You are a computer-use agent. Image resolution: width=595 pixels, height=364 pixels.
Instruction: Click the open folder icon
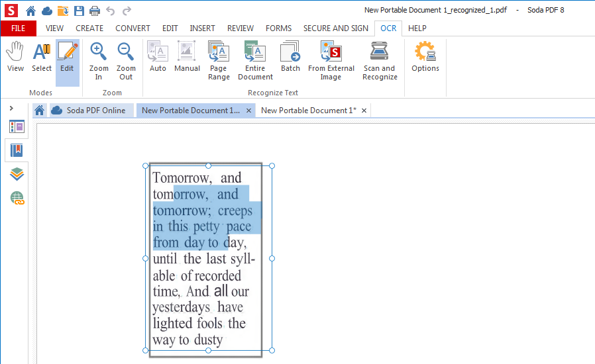coord(63,11)
